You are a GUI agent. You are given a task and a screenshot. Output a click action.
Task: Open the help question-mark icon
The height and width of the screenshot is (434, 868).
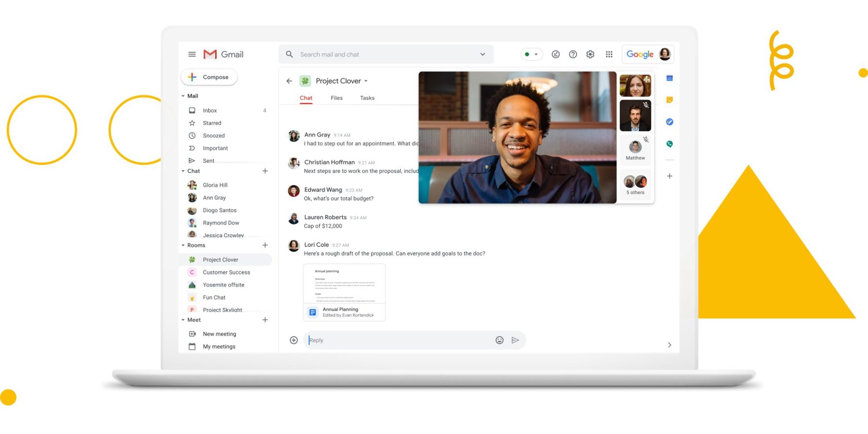coord(573,54)
